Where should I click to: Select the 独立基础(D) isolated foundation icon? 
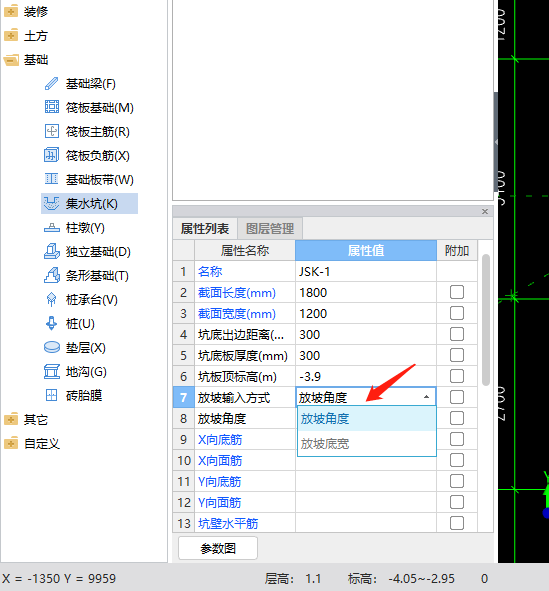click(x=52, y=251)
